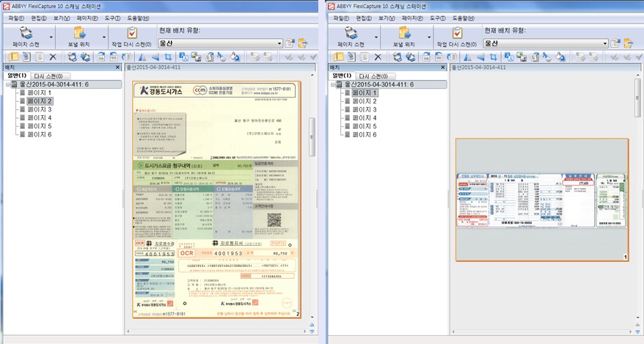This screenshot has width=644, height=344.
Task: Collapse the 울산2015-04-3014-411 tree node in left window
Action: coord(7,84)
